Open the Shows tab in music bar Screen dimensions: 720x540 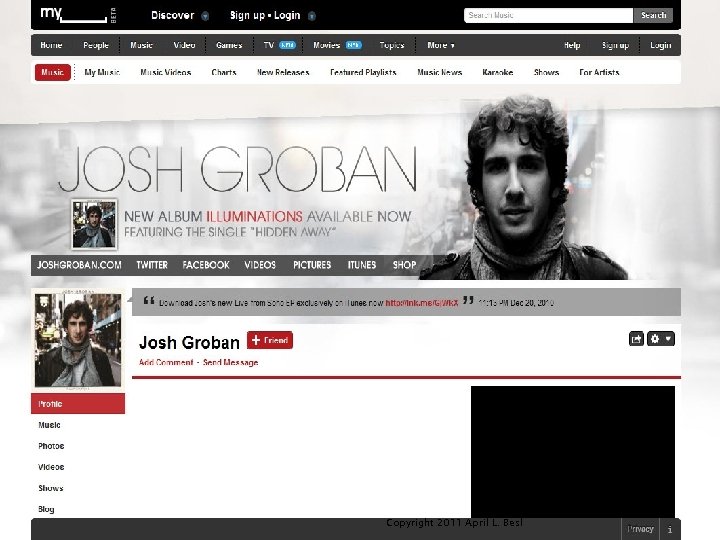tap(546, 72)
